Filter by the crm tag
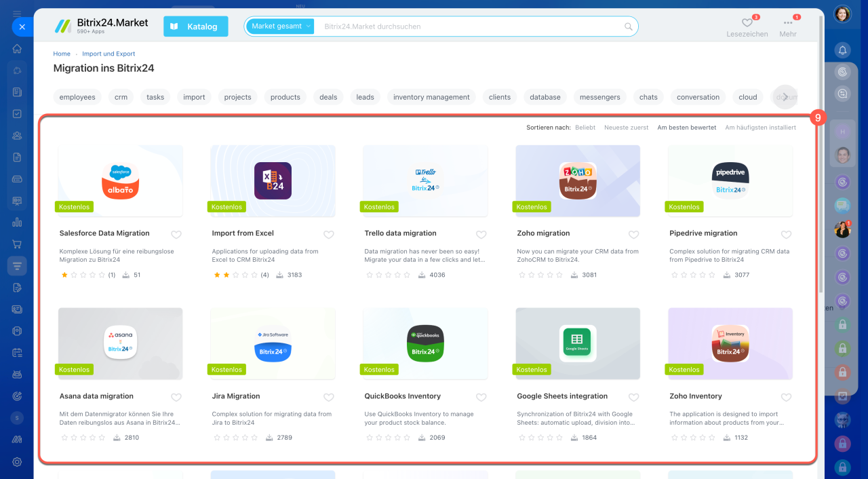The width and height of the screenshot is (868, 479). pyautogui.click(x=121, y=97)
